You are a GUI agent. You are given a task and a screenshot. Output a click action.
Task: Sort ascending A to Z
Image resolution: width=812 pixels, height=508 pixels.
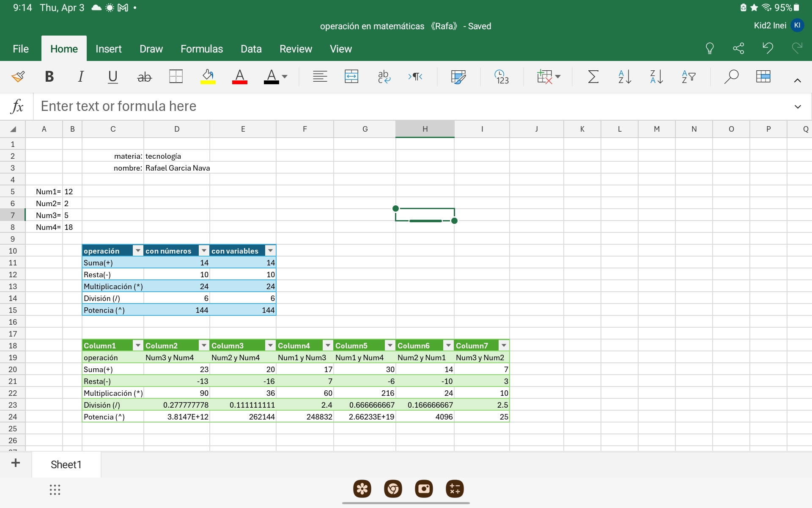[625, 77]
